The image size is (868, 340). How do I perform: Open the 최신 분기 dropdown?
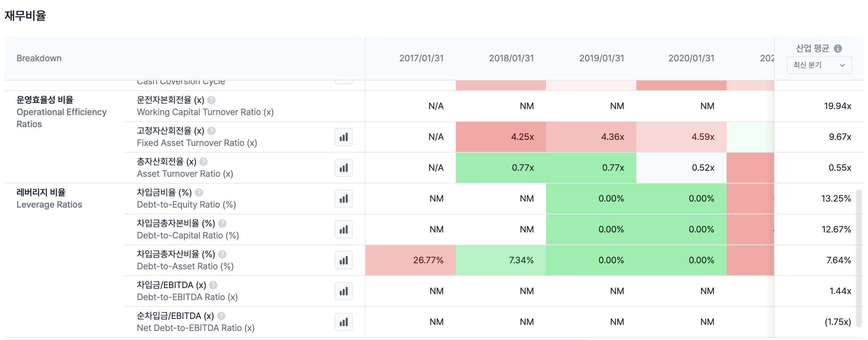point(819,65)
